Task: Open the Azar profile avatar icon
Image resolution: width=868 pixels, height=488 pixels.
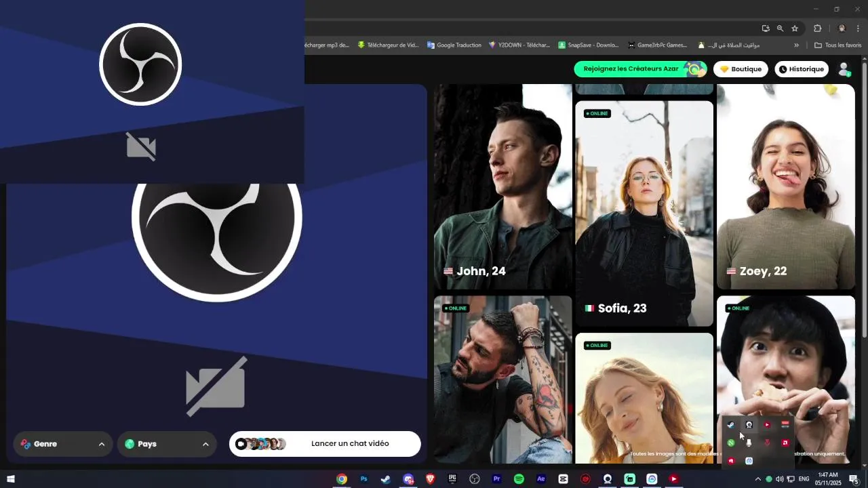Action: 844,69
